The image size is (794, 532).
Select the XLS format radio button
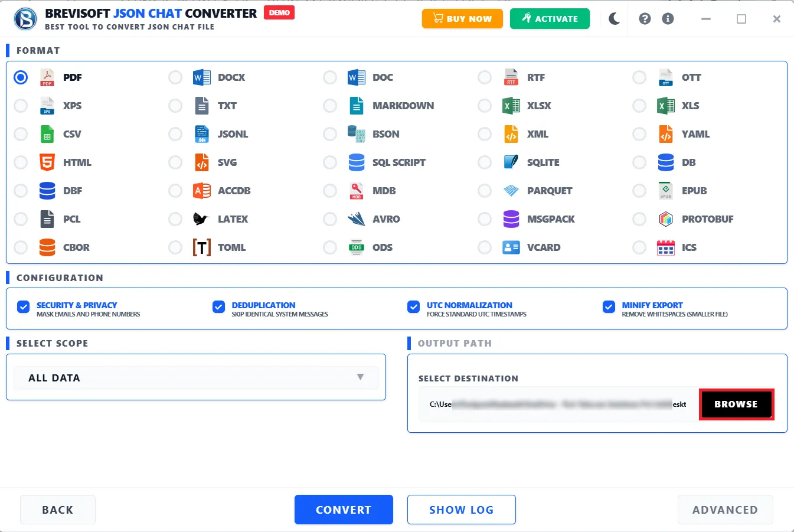tap(639, 106)
